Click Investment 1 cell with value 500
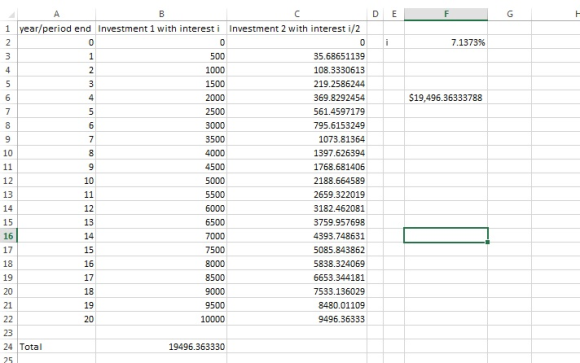The image size is (580, 363). pyautogui.click(x=161, y=56)
